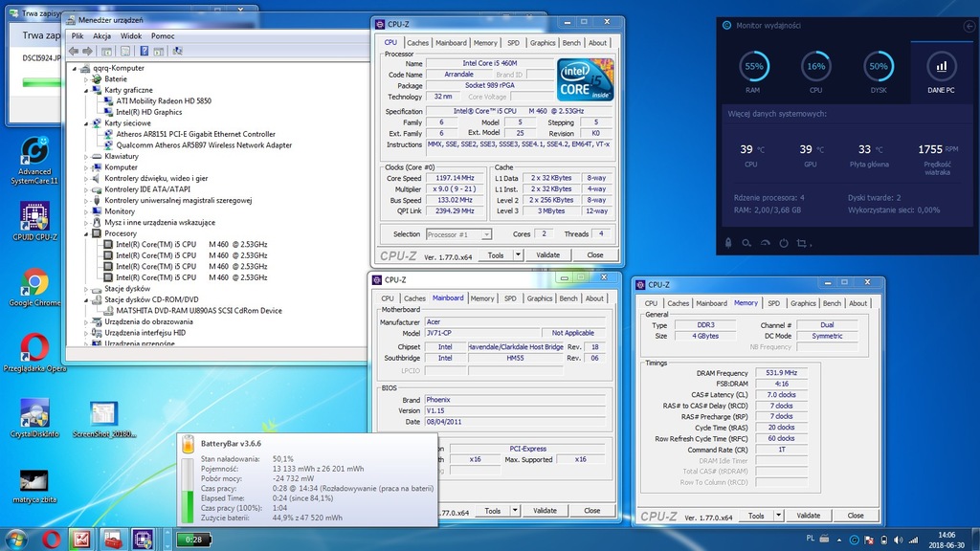Click the Windows Start orb

[x=15, y=540]
